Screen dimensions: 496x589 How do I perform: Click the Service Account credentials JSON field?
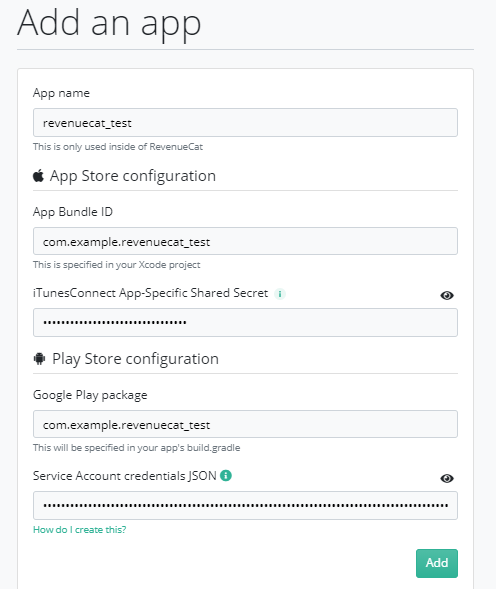(245, 505)
